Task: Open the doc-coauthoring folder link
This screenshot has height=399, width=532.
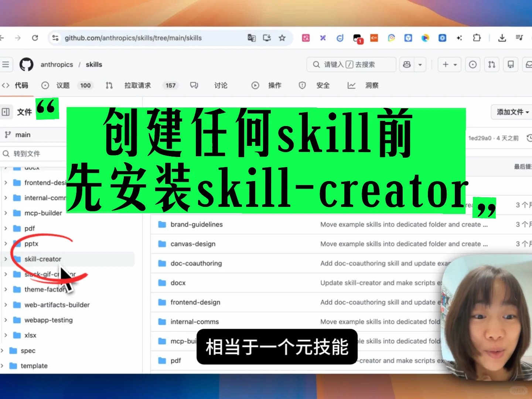Action: click(196, 263)
